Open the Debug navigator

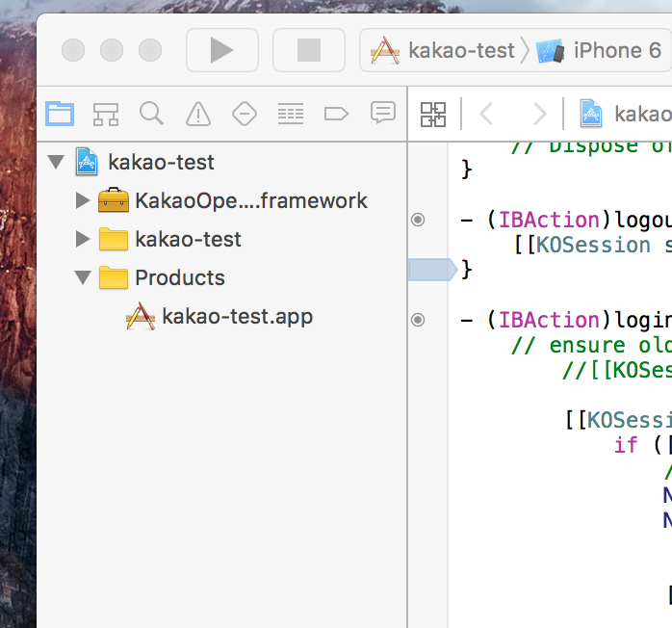pos(291,114)
